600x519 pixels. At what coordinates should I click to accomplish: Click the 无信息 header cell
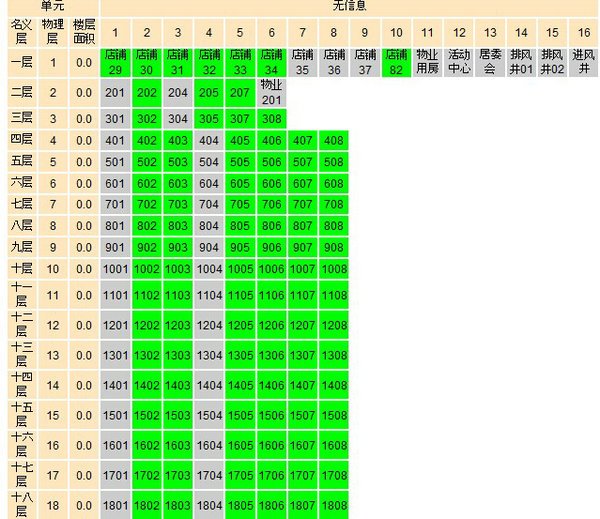[x=349, y=8]
